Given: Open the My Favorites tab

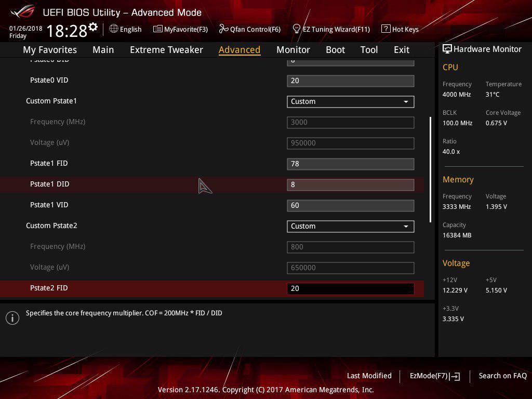Looking at the screenshot, I should (x=50, y=50).
